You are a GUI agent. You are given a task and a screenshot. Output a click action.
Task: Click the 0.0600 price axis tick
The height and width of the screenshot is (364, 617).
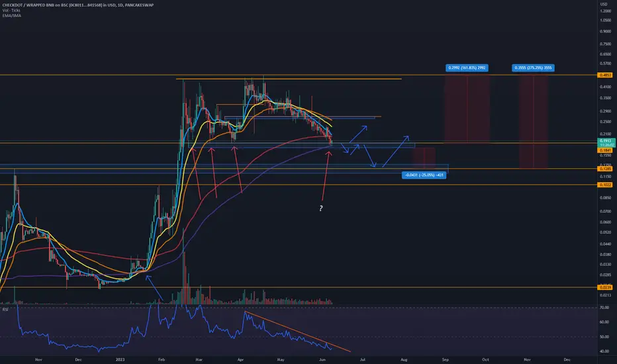tap(605, 222)
